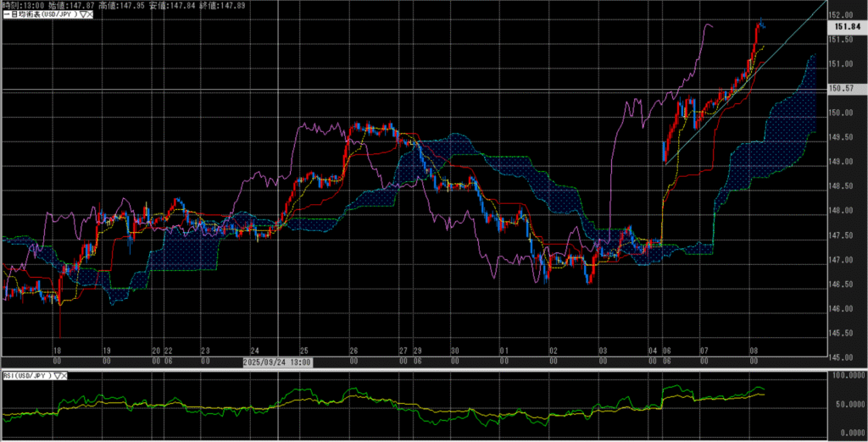868x442 pixels.
Task: Click the 152.00 price axis label
Action: pos(840,15)
